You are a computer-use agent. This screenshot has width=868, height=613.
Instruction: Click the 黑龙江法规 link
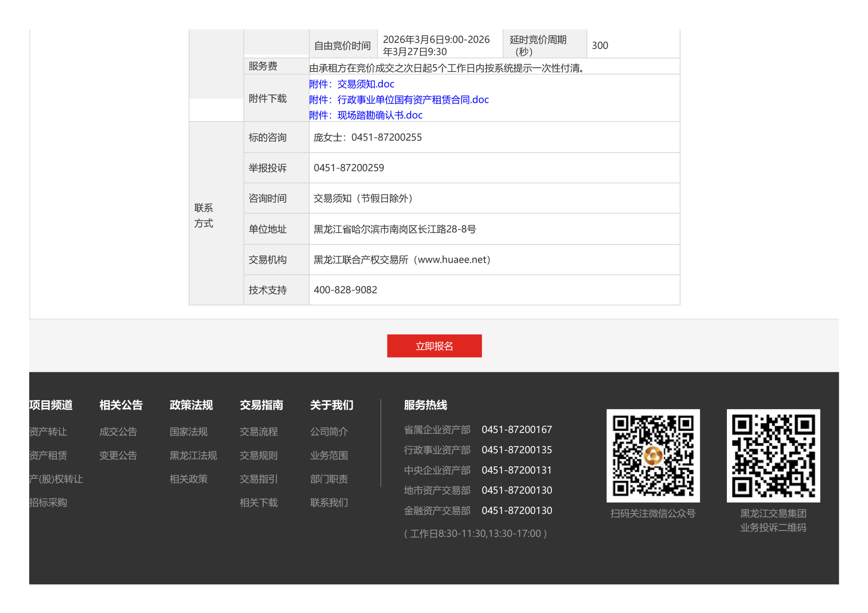click(193, 455)
